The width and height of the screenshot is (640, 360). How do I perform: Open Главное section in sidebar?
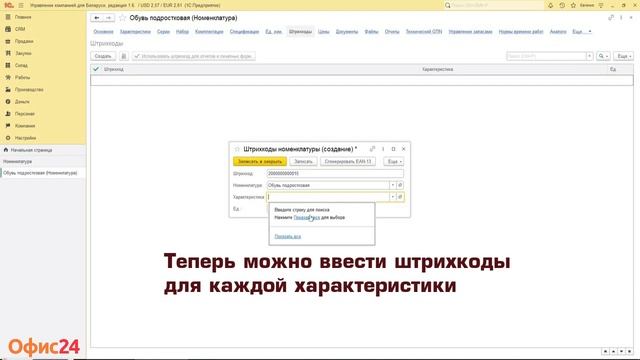point(22,17)
